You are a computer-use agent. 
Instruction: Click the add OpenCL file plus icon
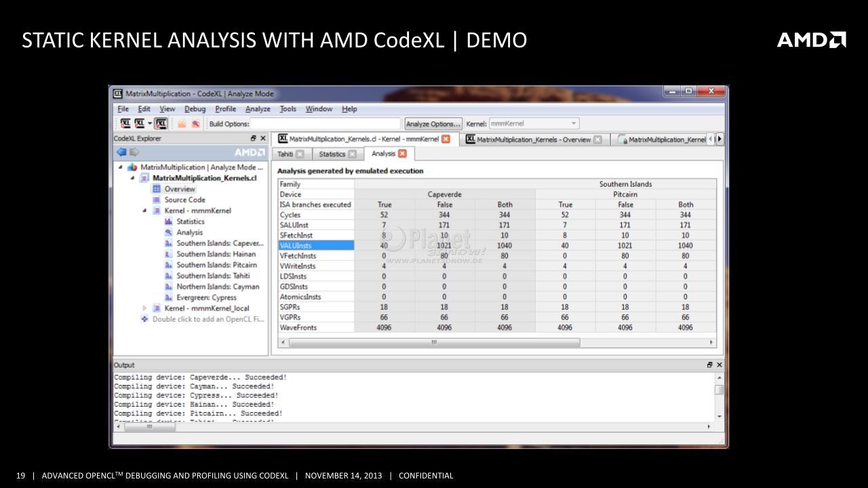tap(144, 319)
